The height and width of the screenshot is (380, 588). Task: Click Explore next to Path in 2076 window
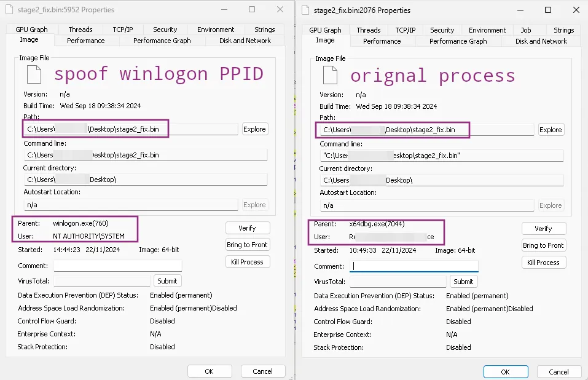(x=551, y=130)
